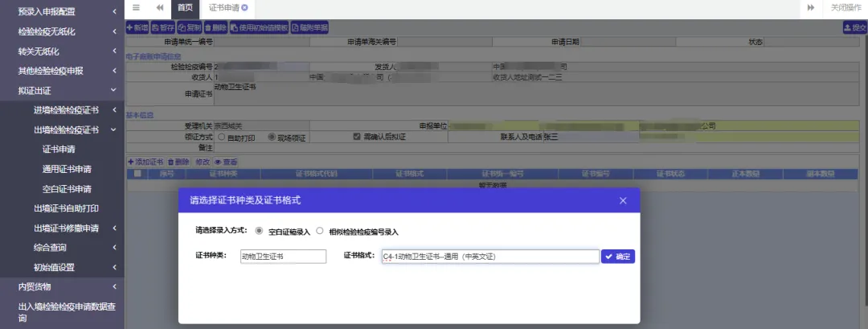Close the 证书申请 tab via x icon
868x329 pixels.
point(244,8)
